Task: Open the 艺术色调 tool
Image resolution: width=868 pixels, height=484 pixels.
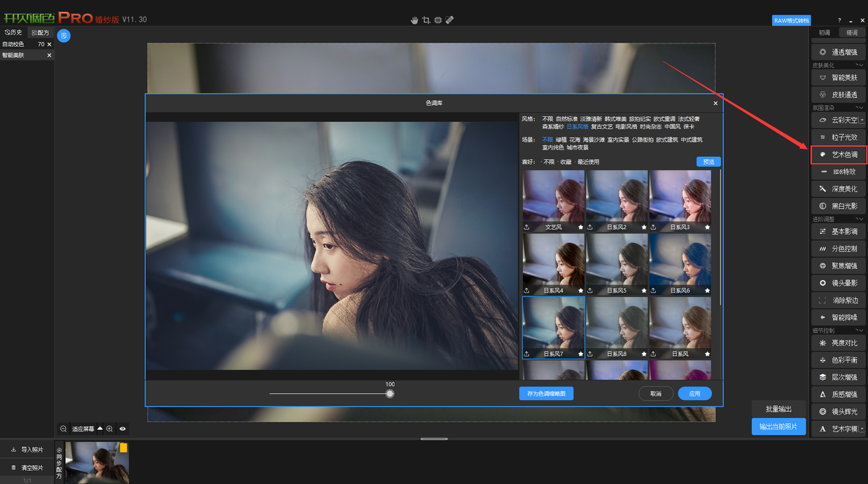Action: pyautogui.click(x=839, y=155)
